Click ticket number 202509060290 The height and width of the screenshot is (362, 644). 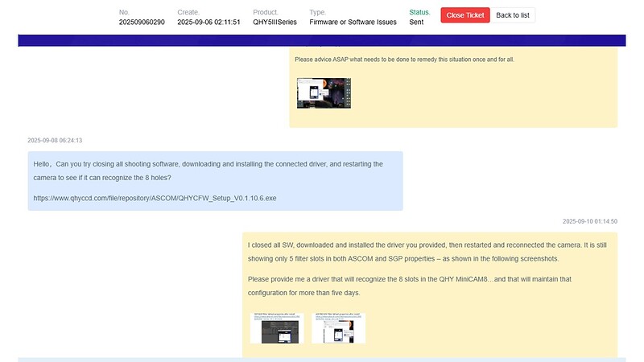coord(142,23)
